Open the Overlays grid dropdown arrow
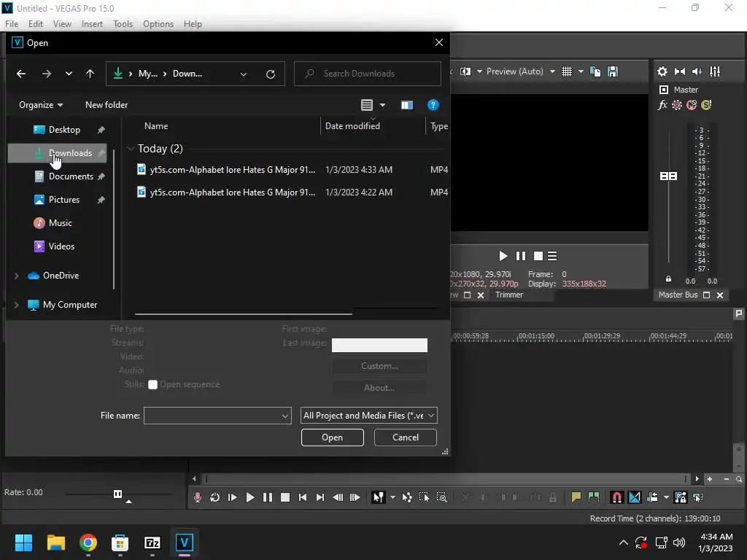This screenshot has width=747, height=560. pyautogui.click(x=581, y=71)
